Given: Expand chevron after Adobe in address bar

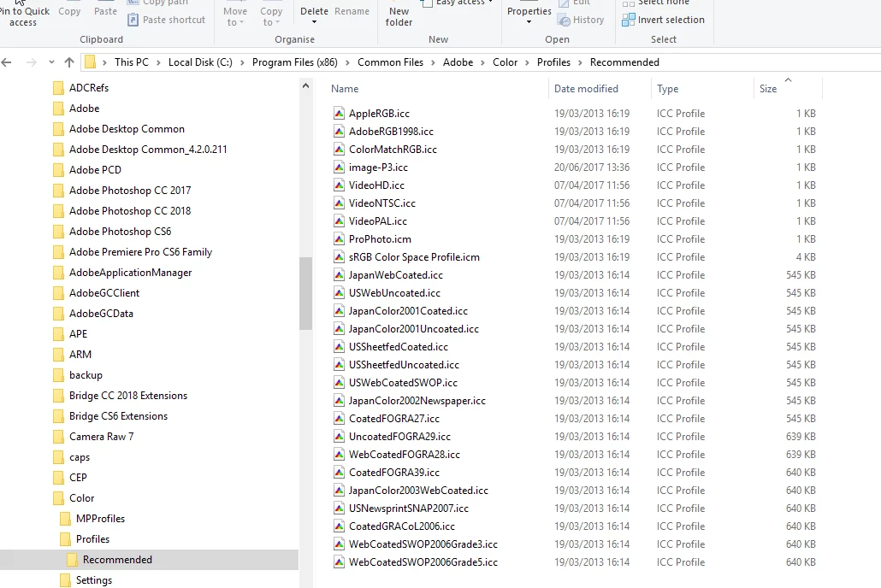Looking at the screenshot, I should [482, 62].
